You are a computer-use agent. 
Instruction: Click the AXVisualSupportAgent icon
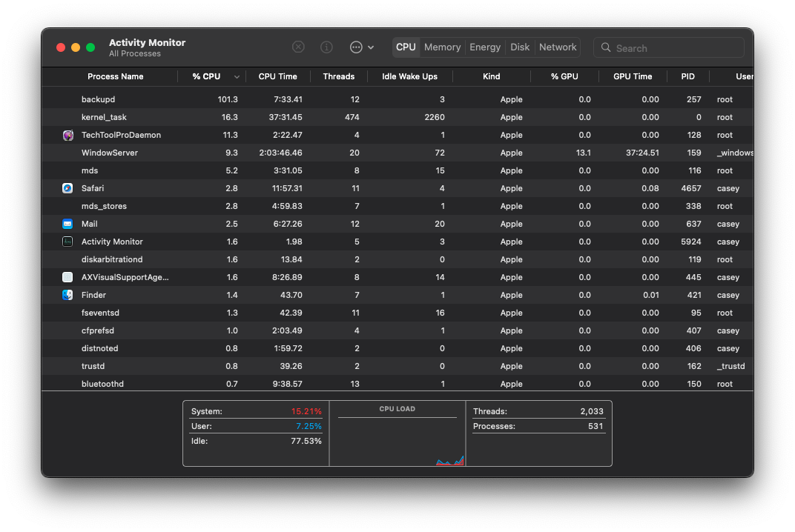[67, 277]
